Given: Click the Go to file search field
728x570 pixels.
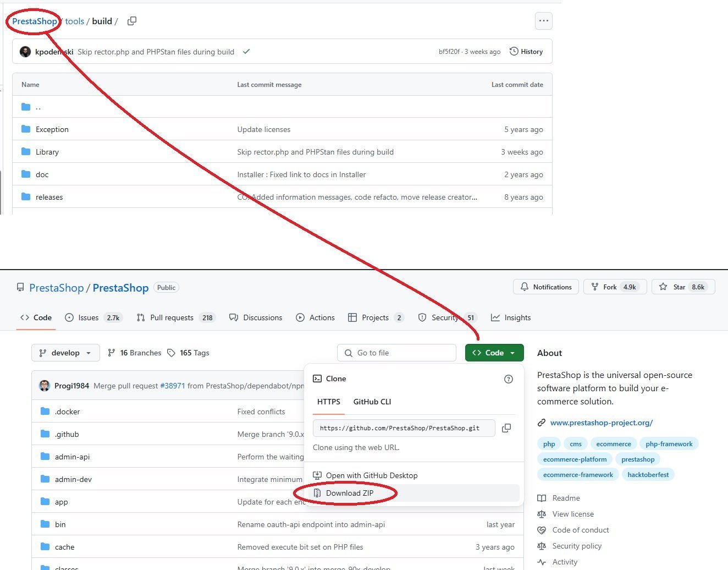Looking at the screenshot, I should pyautogui.click(x=396, y=353).
